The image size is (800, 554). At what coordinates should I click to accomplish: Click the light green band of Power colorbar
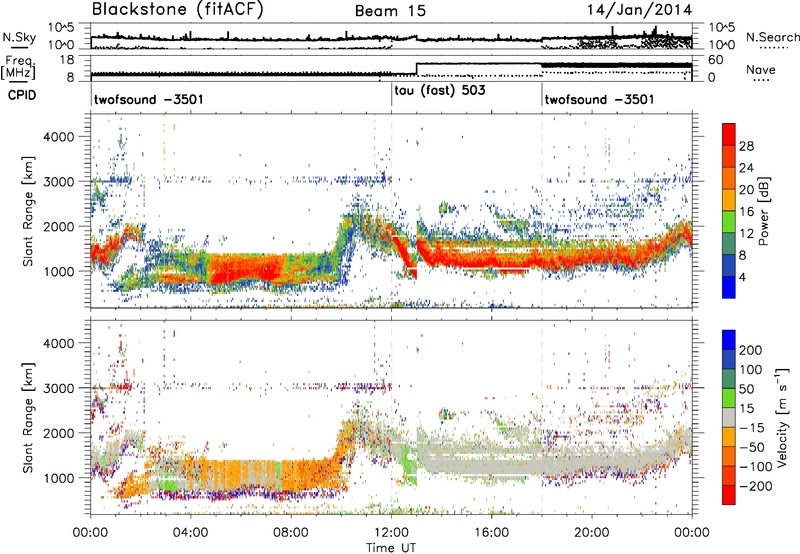pos(729,222)
